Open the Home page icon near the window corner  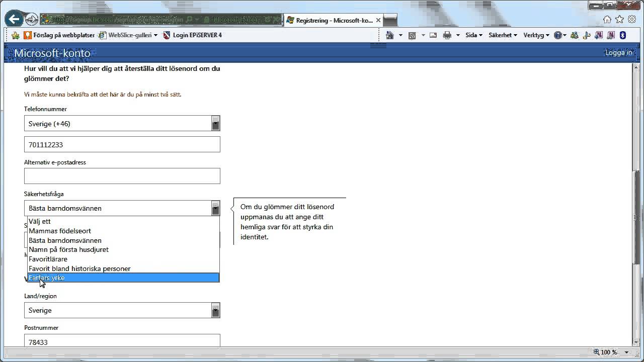click(x=607, y=20)
